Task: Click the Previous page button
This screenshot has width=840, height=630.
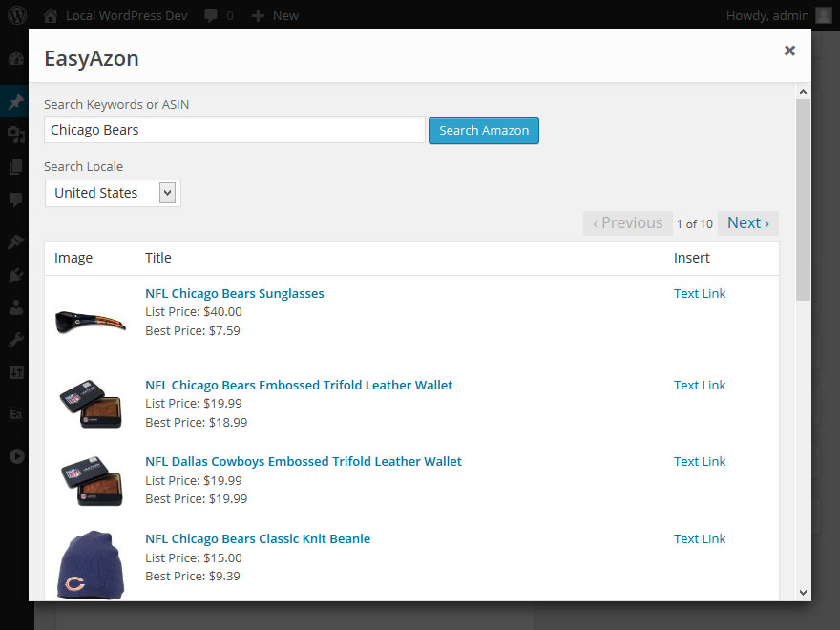Action: coord(628,222)
